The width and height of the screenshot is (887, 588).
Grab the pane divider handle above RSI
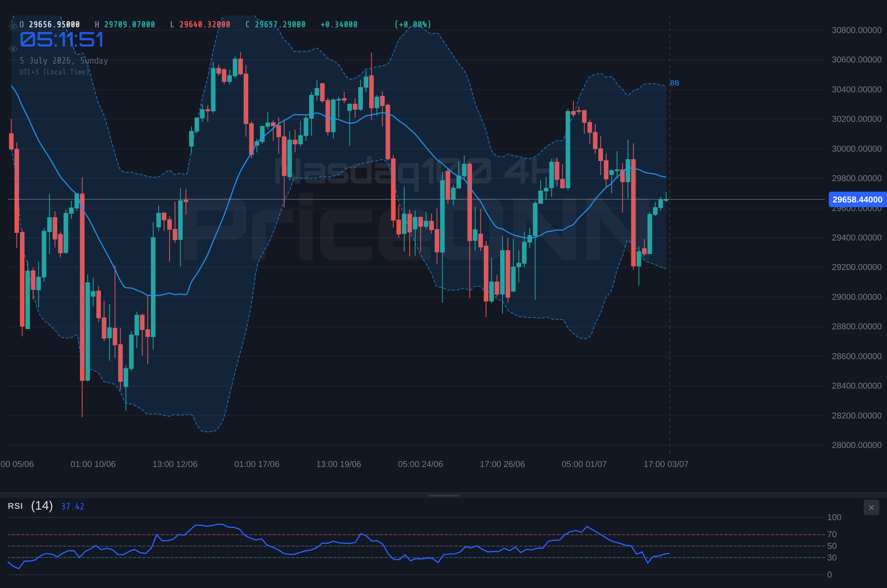coord(443,495)
